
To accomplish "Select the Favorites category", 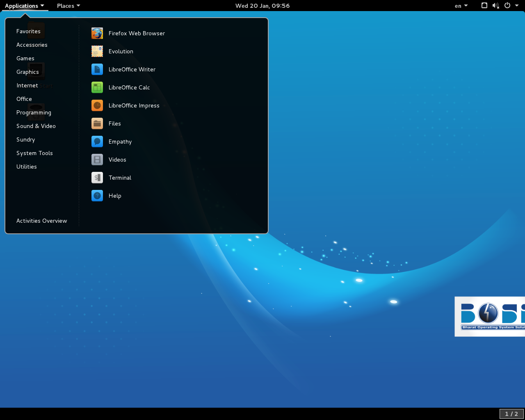I will tap(29, 31).
